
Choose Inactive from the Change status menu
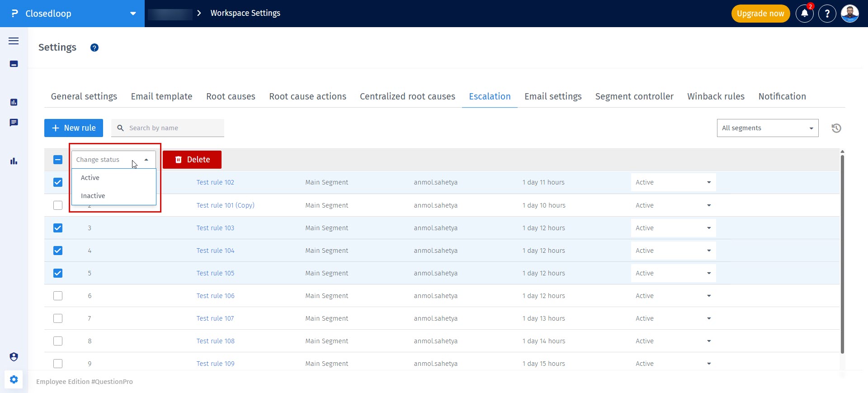click(93, 196)
